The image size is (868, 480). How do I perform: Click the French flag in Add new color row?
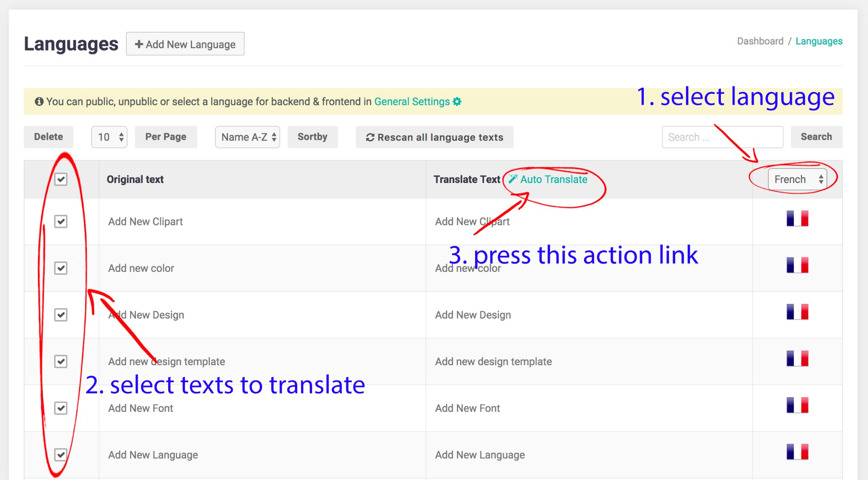[797, 265]
